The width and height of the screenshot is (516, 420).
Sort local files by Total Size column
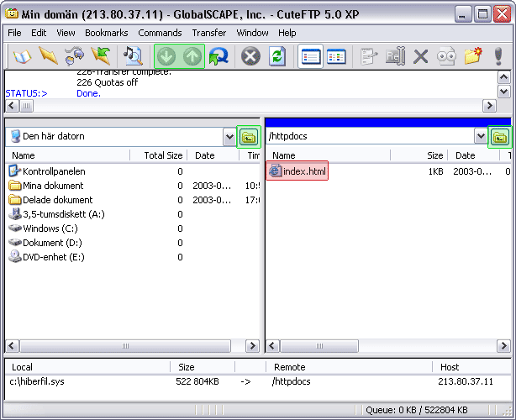point(162,155)
